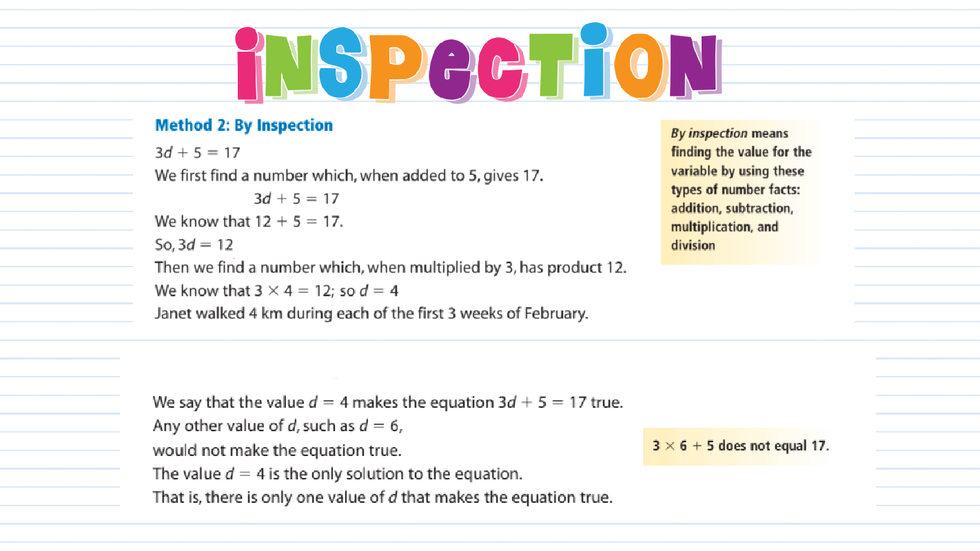Click the yellow "By inspection means" definition box
Viewport: 980px width, 551px height.
coord(741,190)
